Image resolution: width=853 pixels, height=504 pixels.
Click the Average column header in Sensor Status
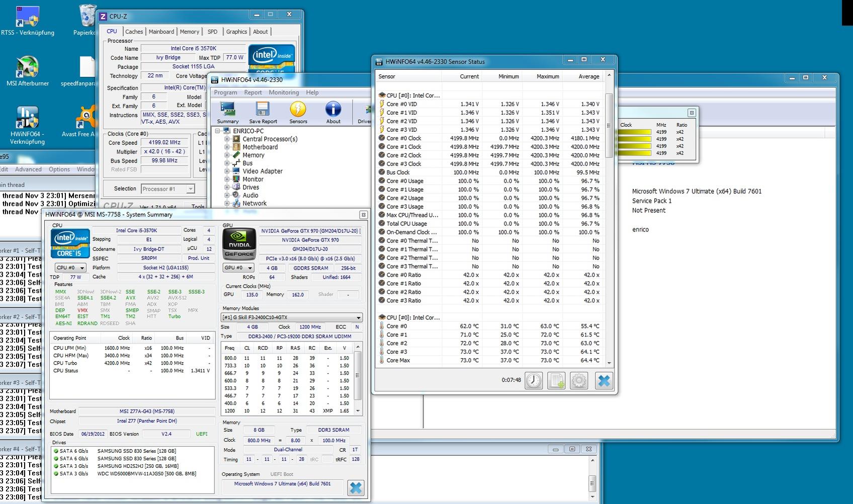pos(582,76)
